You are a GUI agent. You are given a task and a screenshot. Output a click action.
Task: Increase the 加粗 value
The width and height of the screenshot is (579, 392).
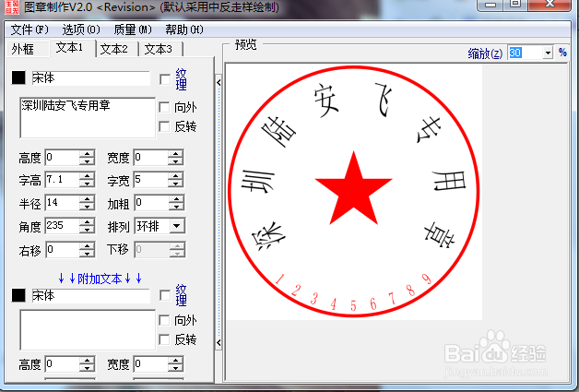176,199
